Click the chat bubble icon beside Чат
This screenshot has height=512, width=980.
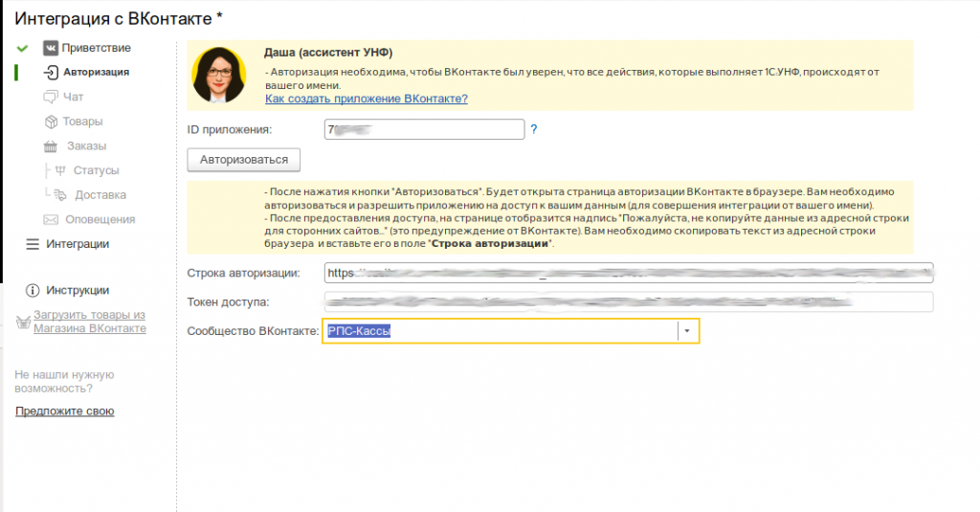tap(51, 97)
